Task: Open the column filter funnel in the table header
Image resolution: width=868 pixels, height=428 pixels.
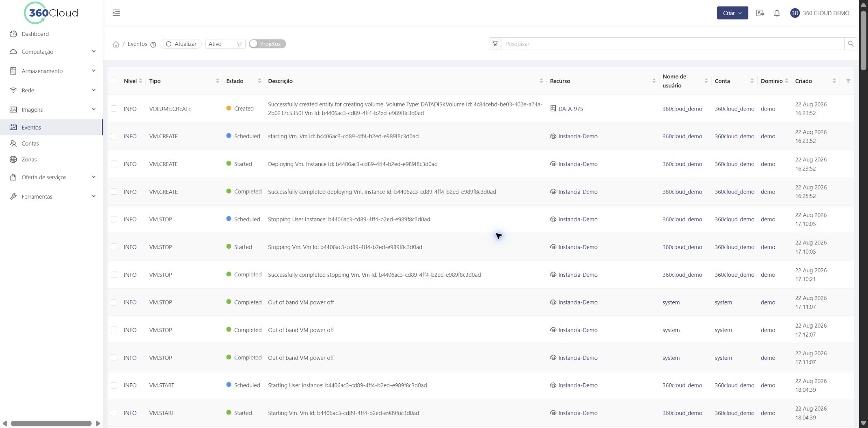Action: point(848,81)
